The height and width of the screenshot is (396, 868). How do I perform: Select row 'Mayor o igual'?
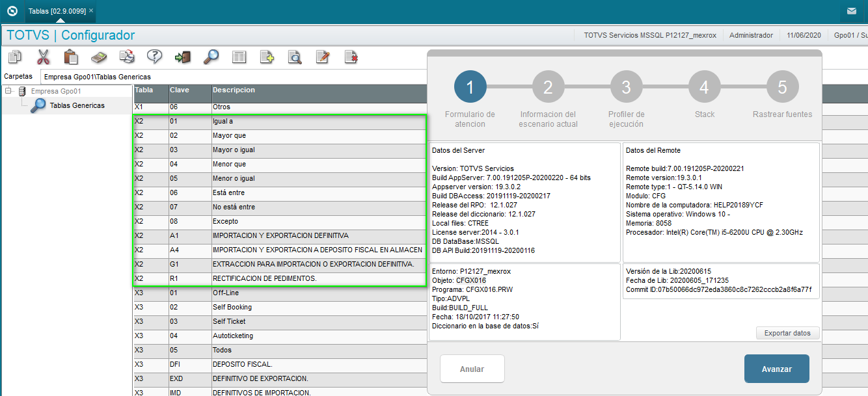click(280, 150)
